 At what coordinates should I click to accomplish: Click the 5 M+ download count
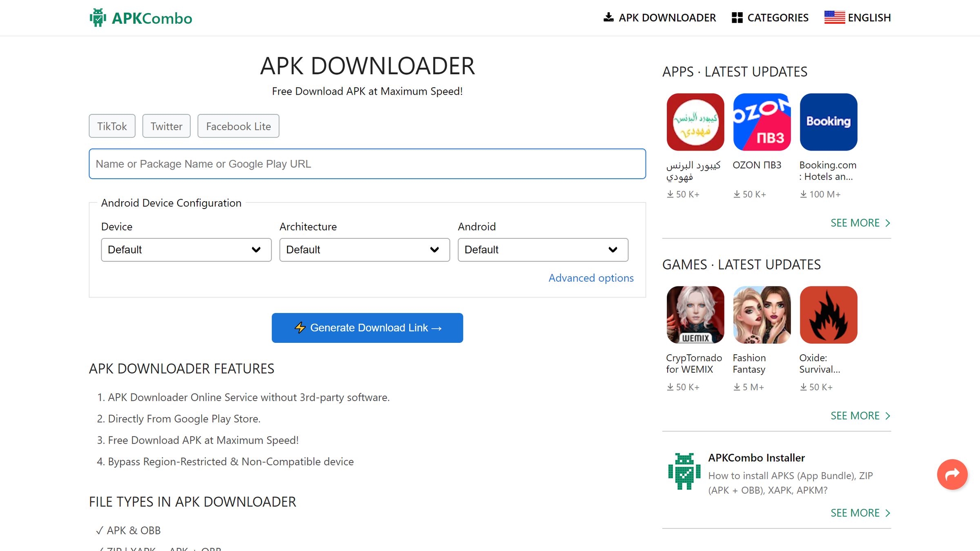[748, 387]
